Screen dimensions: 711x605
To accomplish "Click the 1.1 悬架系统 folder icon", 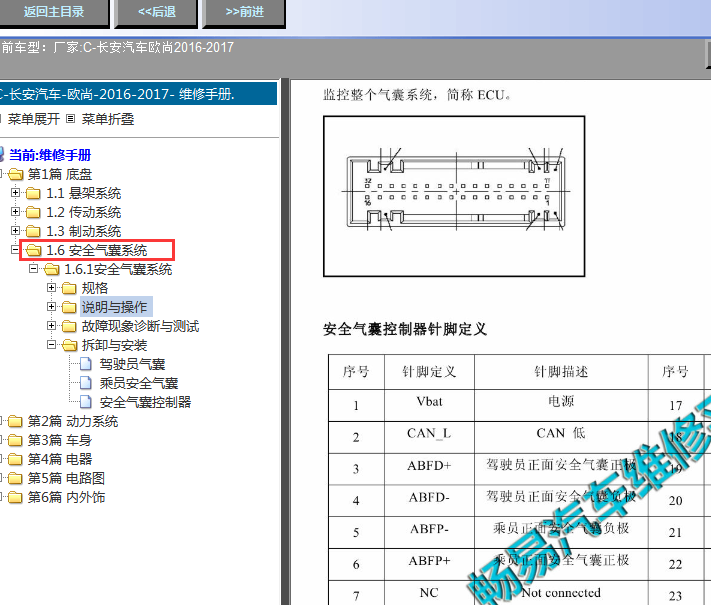I will (x=33, y=193).
